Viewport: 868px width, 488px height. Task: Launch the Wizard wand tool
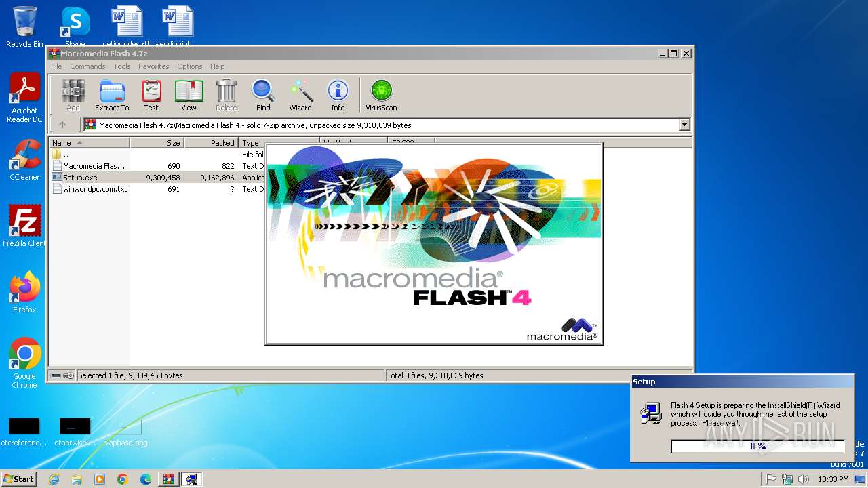pos(300,95)
